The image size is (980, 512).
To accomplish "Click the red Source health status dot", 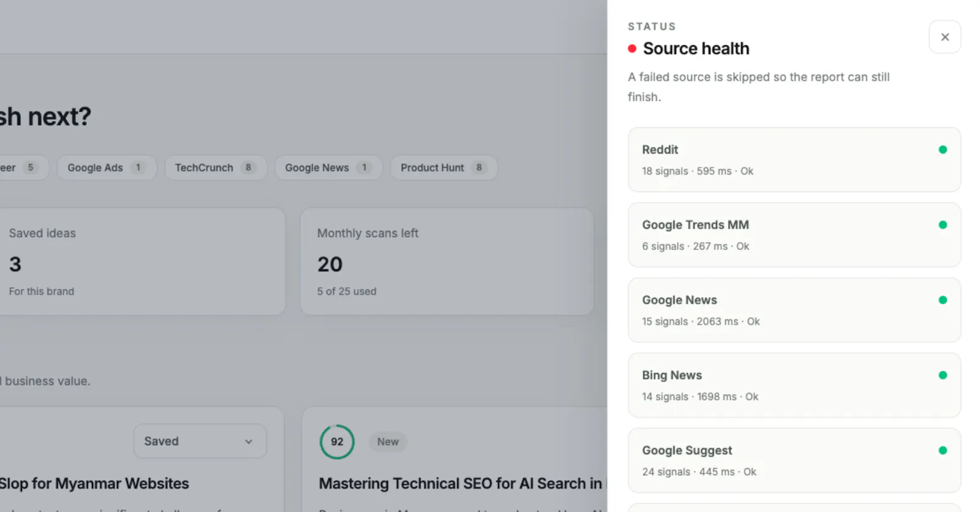I will 632,48.
